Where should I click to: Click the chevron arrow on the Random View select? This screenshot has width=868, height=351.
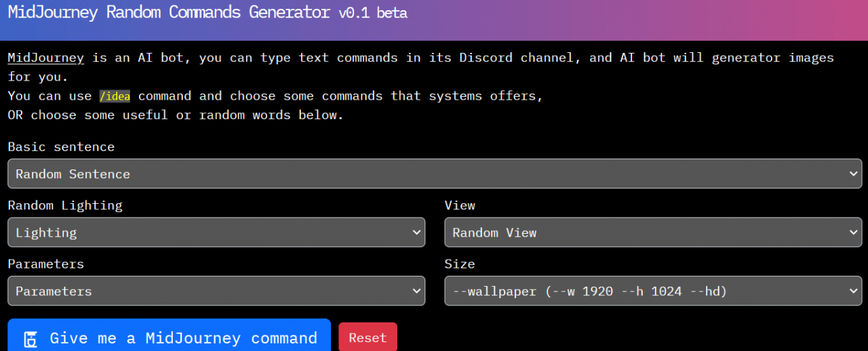pos(853,232)
